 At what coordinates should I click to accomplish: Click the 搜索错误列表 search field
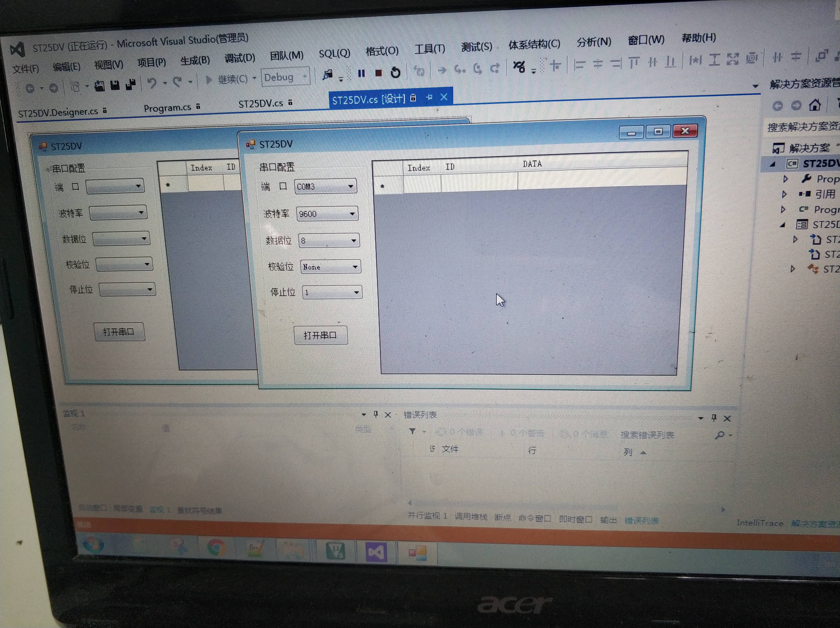[x=647, y=435]
